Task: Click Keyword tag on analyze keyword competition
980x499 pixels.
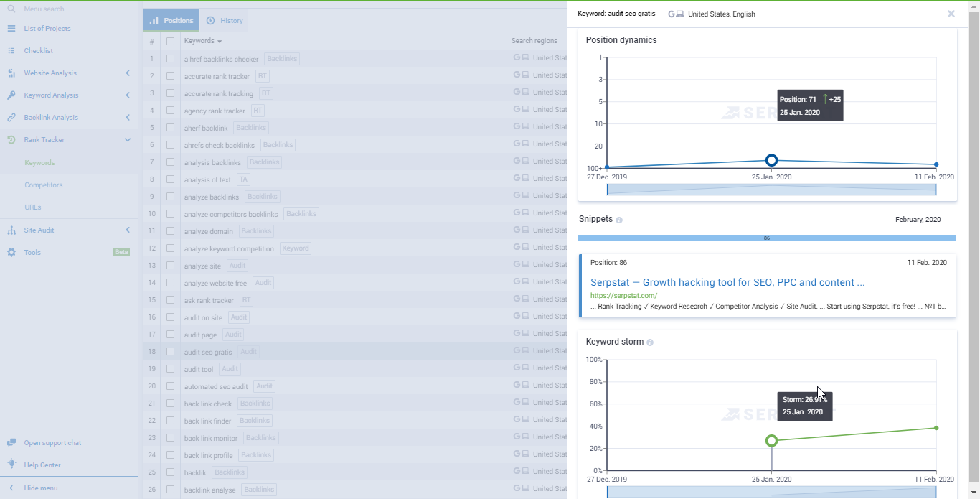Action: (x=295, y=248)
